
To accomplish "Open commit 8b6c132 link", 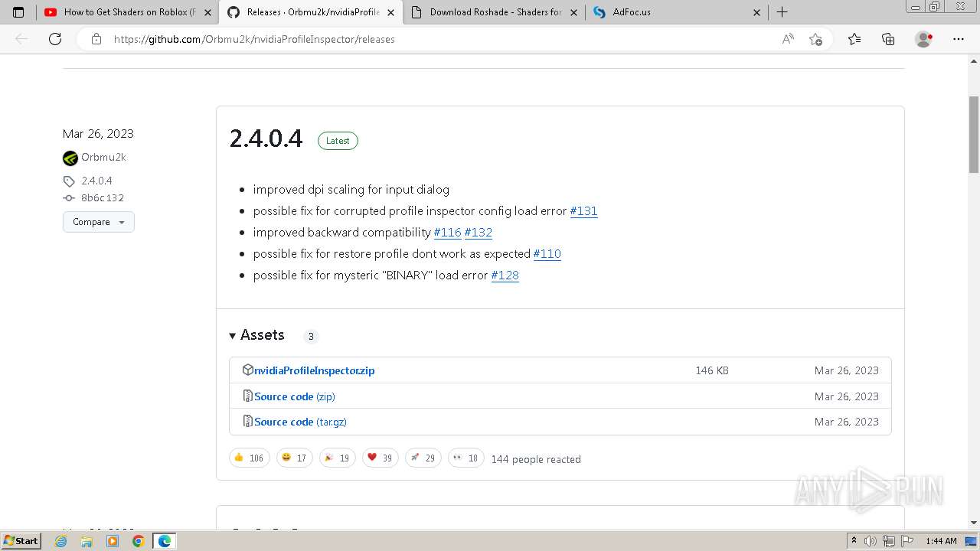I will [103, 197].
